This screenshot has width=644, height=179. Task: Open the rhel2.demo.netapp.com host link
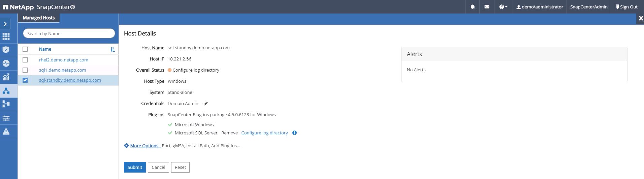[x=64, y=60]
